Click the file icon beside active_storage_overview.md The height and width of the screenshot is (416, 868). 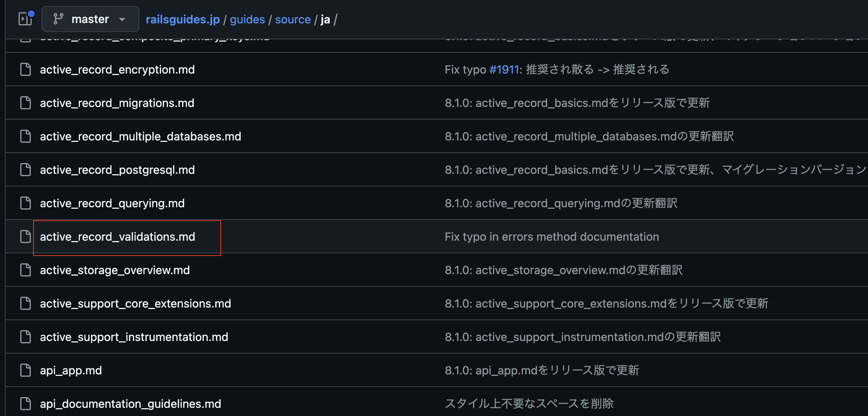pyautogui.click(x=25, y=270)
